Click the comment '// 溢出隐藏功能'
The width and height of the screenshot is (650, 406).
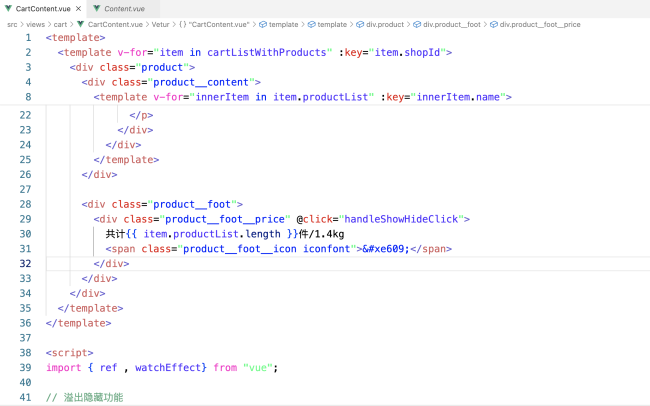[x=85, y=397]
